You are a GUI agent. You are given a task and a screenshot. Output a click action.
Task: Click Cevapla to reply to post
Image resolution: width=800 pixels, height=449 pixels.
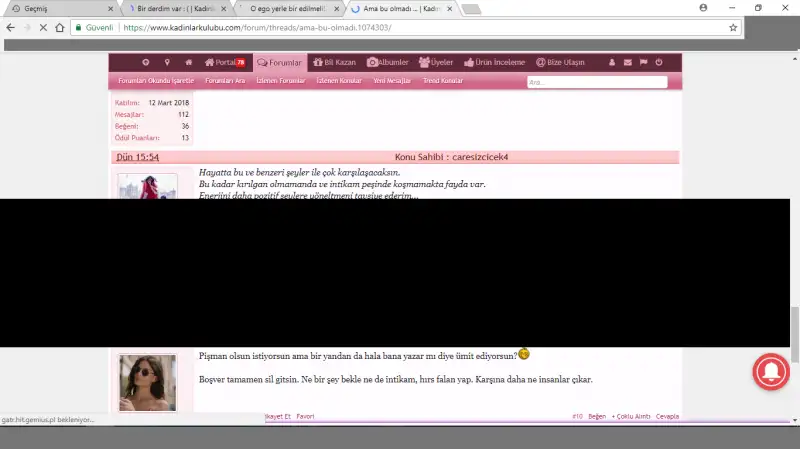[x=667, y=416]
